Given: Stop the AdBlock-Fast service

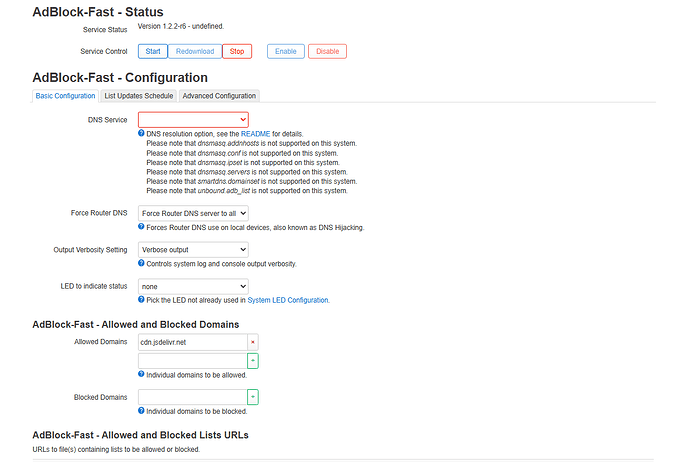Looking at the screenshot, I should [x=237, y=51].
